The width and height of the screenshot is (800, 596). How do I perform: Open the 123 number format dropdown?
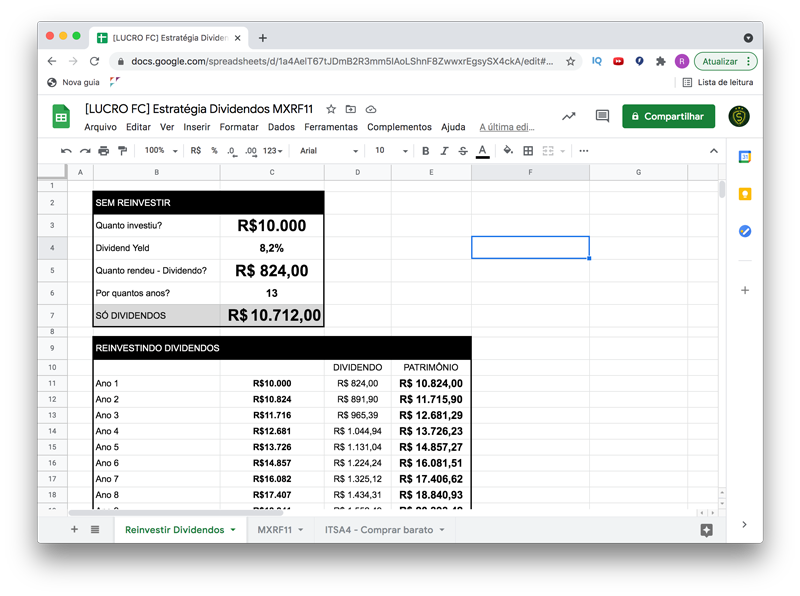[272, 151]
